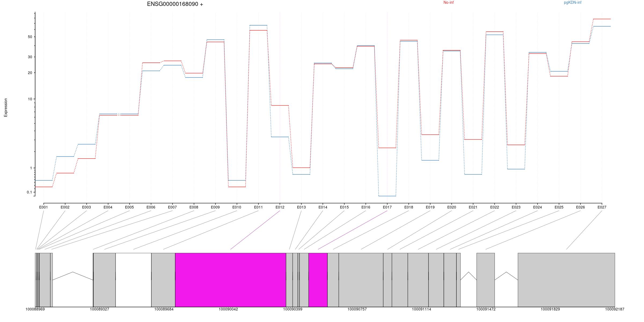Click the y-axis tick label 0.1
This screenshot has width=644, height=322.
click(29, 192)
